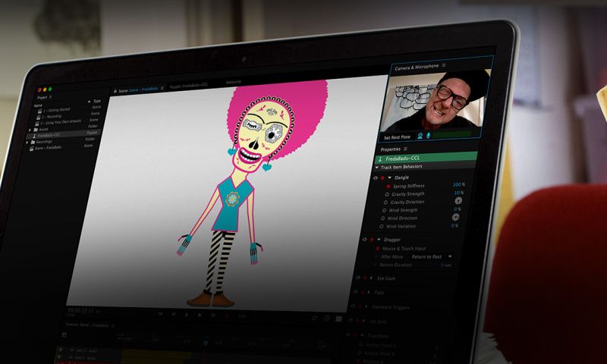The image size is (607, 364).
Task: Click Wind Strength value 0 %
Action: (458, 209)
